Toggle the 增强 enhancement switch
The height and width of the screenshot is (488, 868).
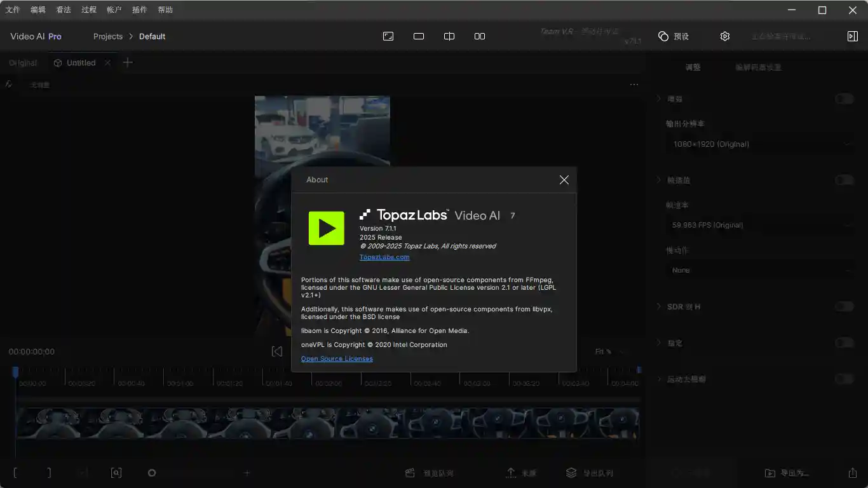[844, 98]
